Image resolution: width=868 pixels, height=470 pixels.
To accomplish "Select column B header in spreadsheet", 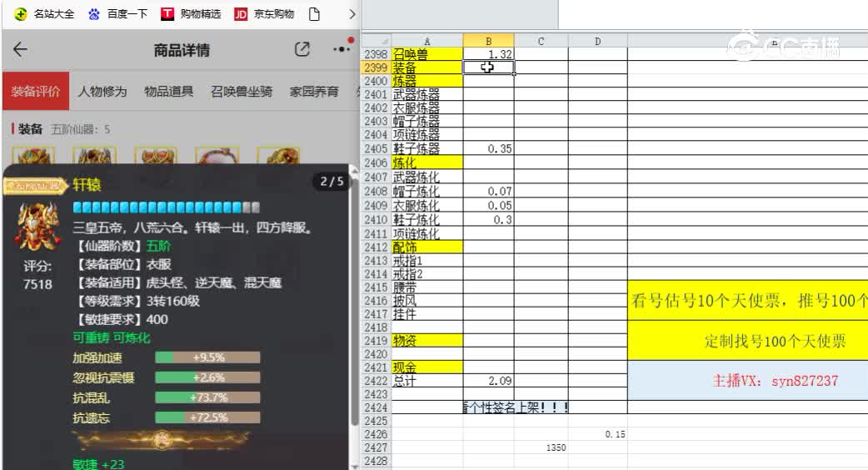I will click(488, 41).
